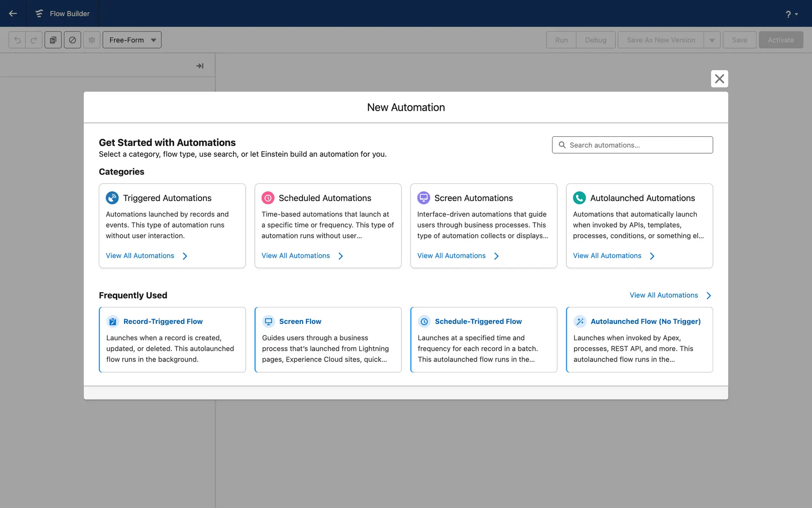
Task: Click the settings gear toolbar icon
Action: [92, 40]
